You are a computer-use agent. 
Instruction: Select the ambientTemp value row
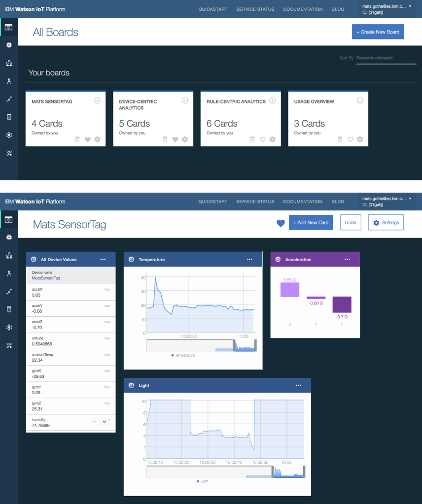click(71, 357)
